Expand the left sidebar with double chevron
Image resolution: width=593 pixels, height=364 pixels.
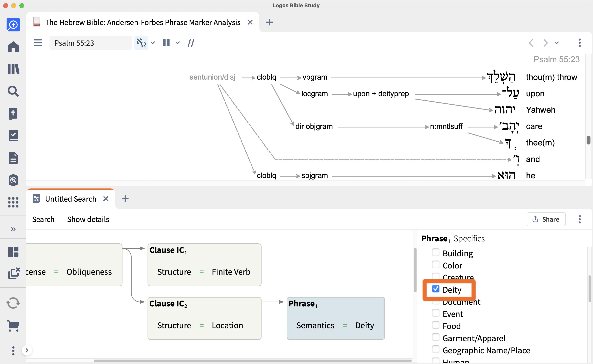(13, 229)
